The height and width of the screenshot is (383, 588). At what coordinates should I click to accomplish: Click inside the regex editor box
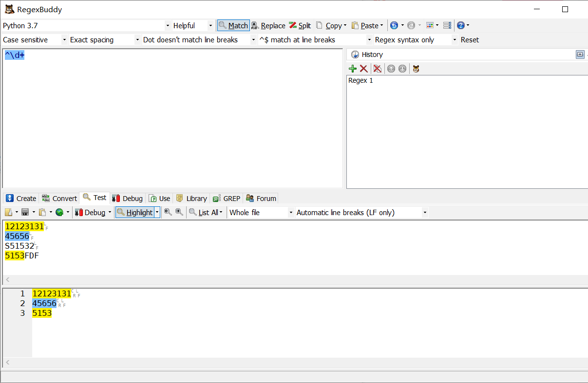coord(172,118)
